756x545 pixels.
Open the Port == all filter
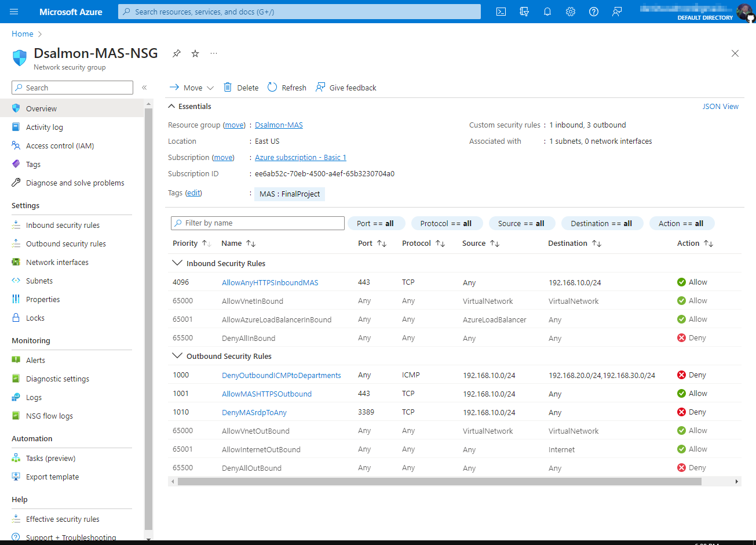[375, 223]
